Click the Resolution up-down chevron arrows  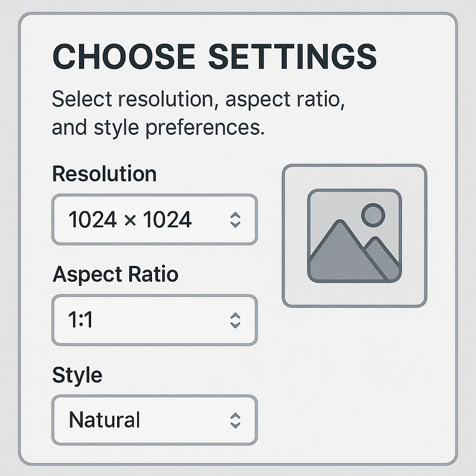point(235,219)
